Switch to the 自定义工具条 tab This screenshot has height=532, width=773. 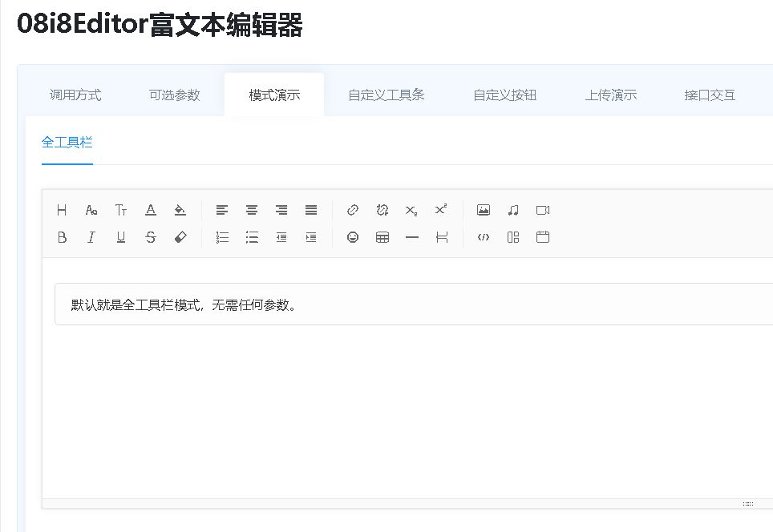click(386, 94)
